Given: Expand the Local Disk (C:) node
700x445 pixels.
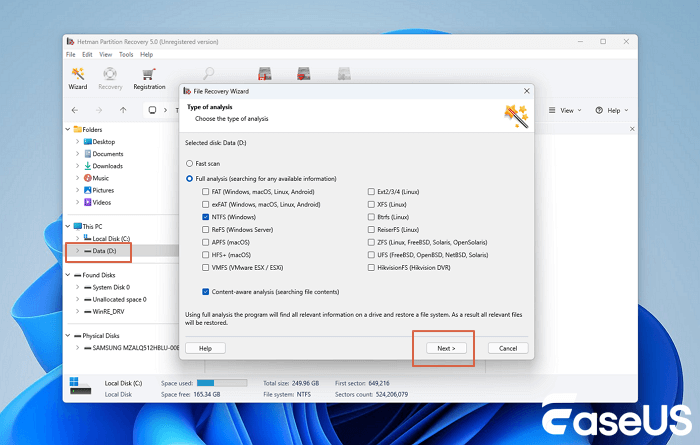Looking at the screenshot, I should [x=78, y=238].
